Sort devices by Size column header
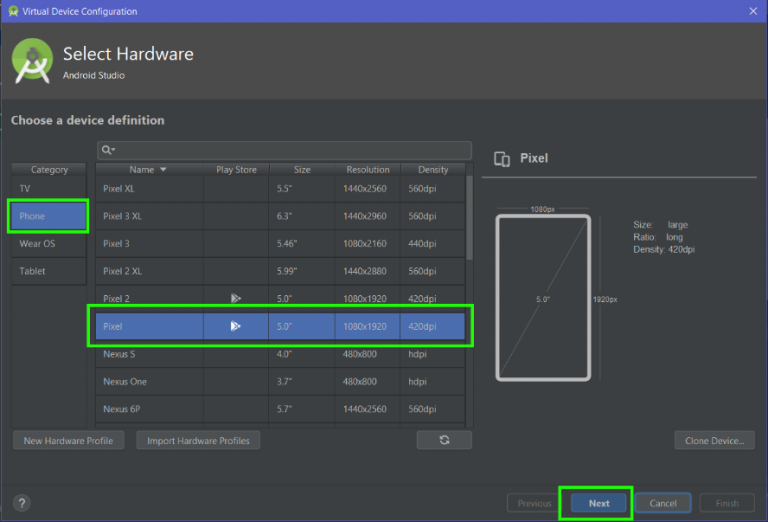The image size is (768, 522). [302, 170]
